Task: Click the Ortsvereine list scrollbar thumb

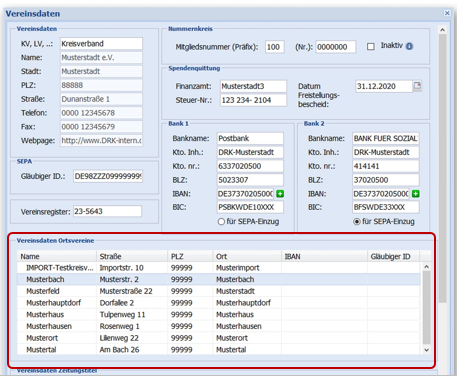Action: [x=426, y=307]
